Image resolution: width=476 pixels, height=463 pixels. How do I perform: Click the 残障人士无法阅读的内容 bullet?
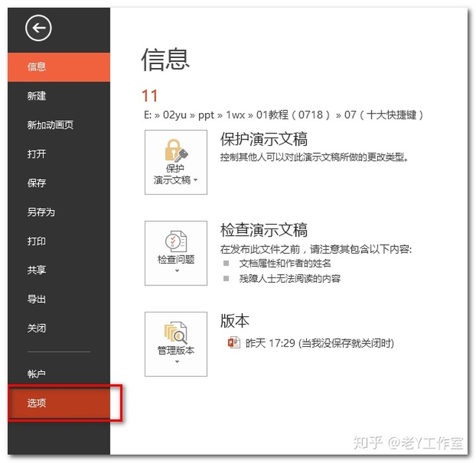290,278
